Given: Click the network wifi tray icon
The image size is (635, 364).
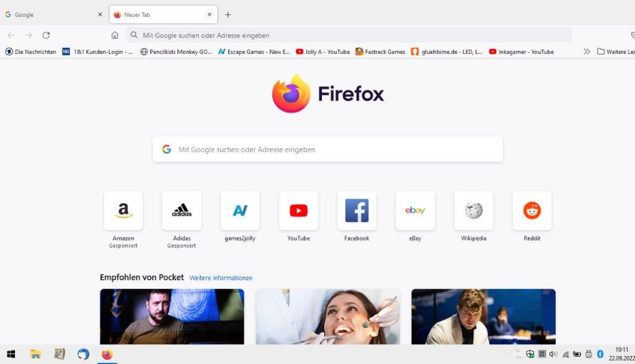Looking at the screenshot, I should pos(566,355).
